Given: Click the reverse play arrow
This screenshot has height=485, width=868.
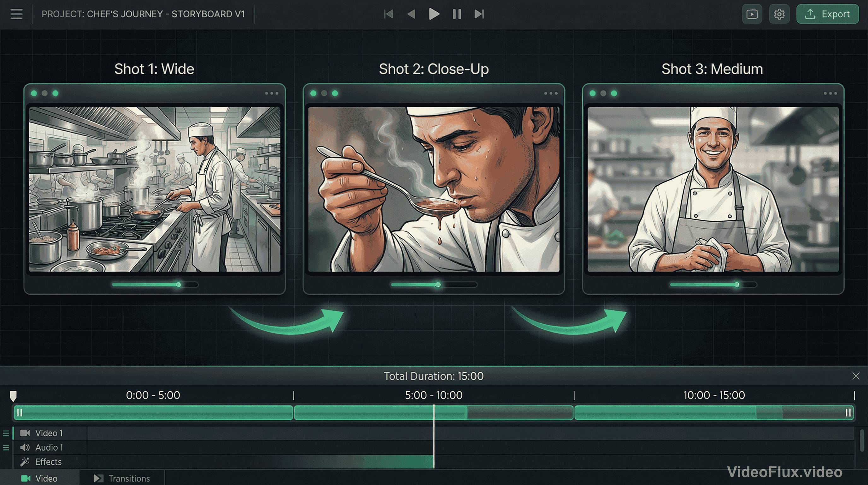Looking at the screenshot, I should (411, 14).
